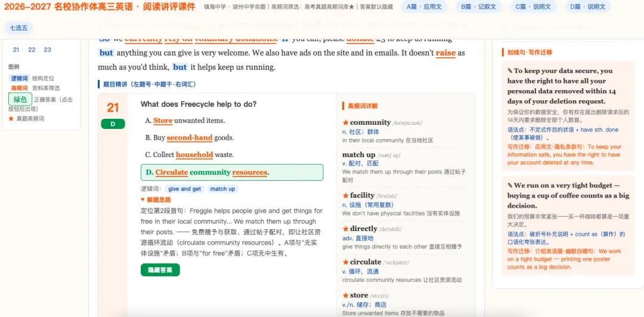644x317 pixels.
Task: Click the star icon beside community
Action: click(x=345, y=122)
